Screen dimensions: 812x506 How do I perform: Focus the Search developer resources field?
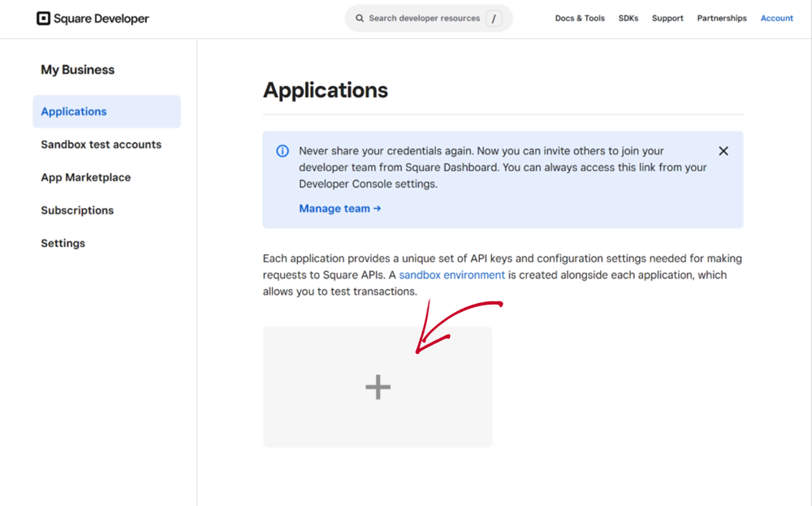(424, 19)
